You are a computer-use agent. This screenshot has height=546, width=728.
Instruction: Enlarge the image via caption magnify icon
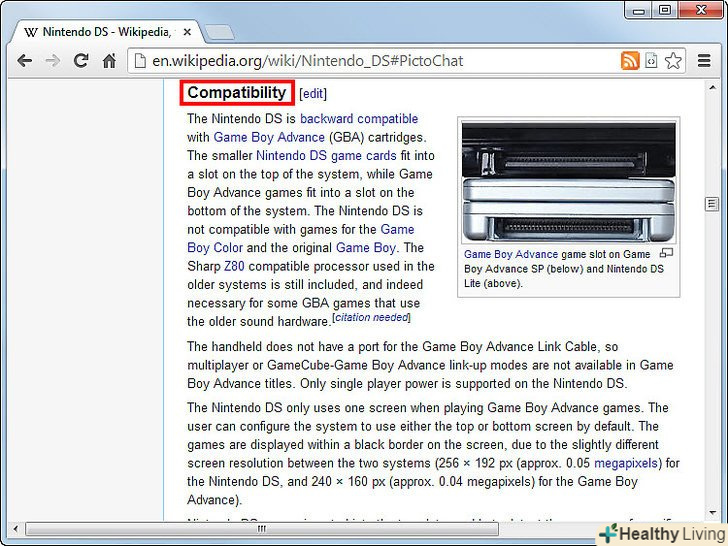pos(666,254)
